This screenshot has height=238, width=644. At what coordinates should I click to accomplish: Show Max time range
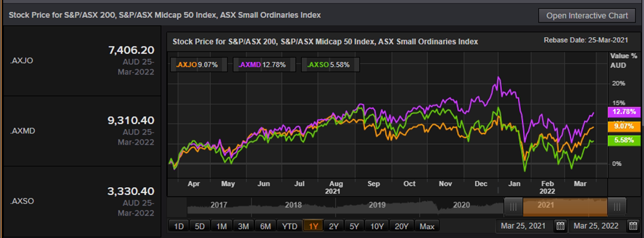427,225
